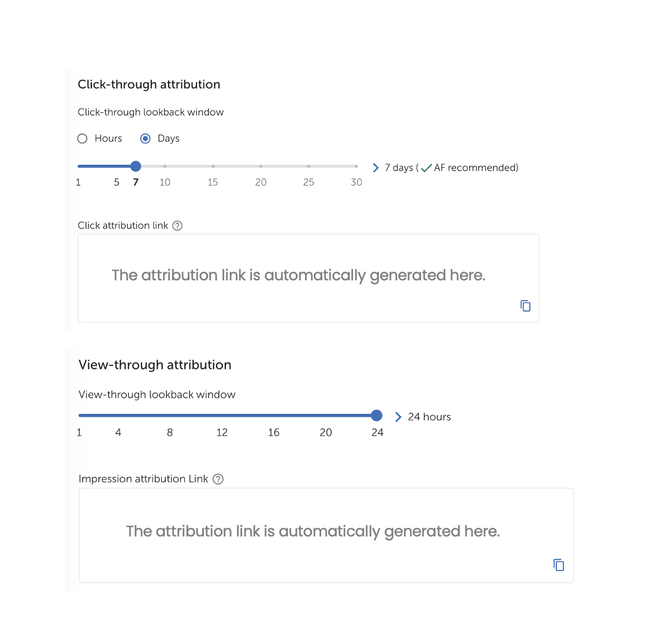Select the Hours radio button
Screen dimensions: 654x644
(83, 139)
